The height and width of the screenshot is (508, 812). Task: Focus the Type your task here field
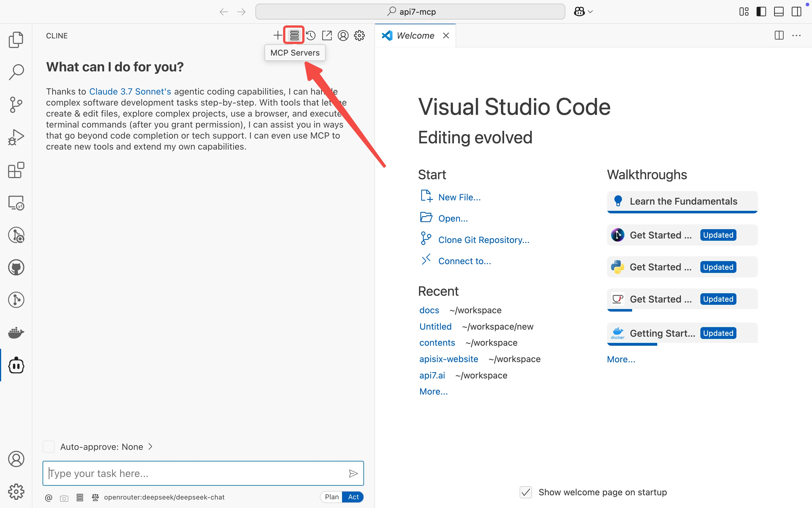point(203,473)
